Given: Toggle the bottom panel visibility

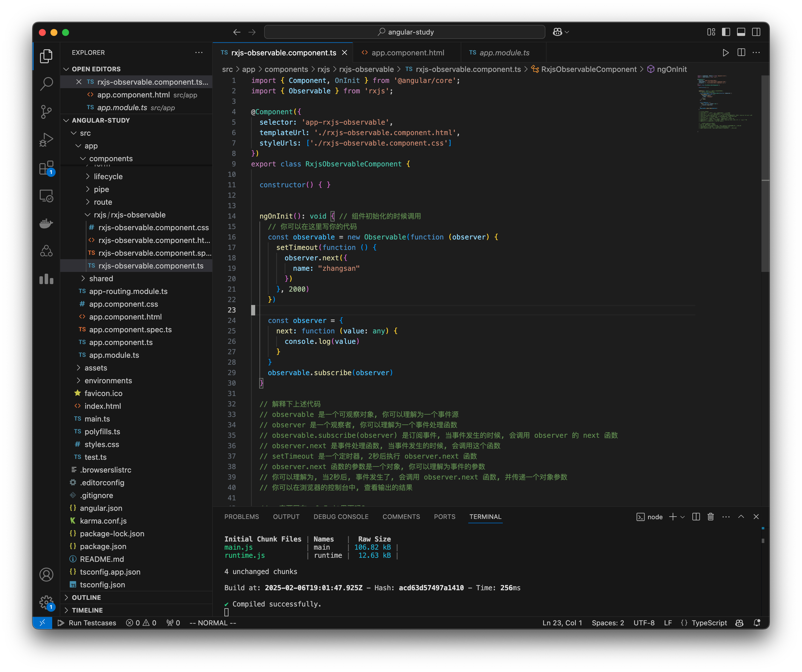Looking at the screenshot, I should pyautogui.click(x=741, y=32).
